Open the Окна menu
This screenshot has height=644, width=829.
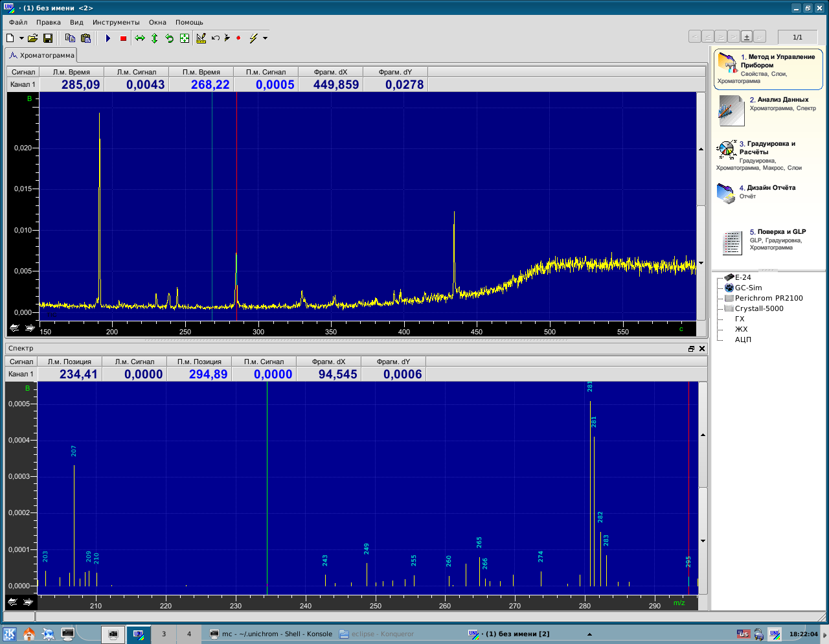click(157, 22)
